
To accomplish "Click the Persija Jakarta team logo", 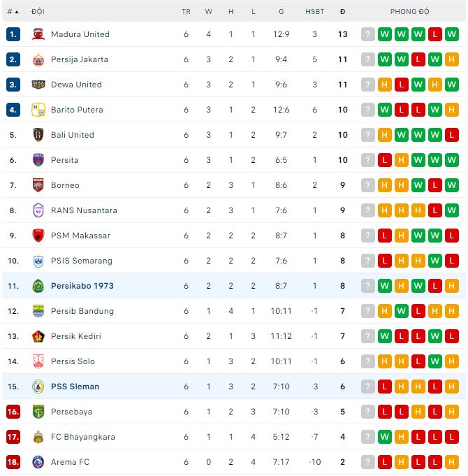I will 38,59.
